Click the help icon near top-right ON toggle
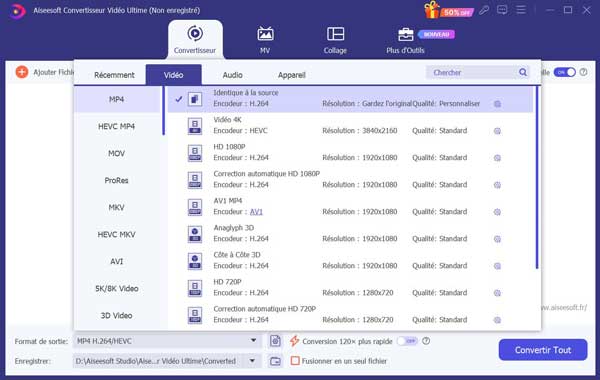 coord(583,72)
